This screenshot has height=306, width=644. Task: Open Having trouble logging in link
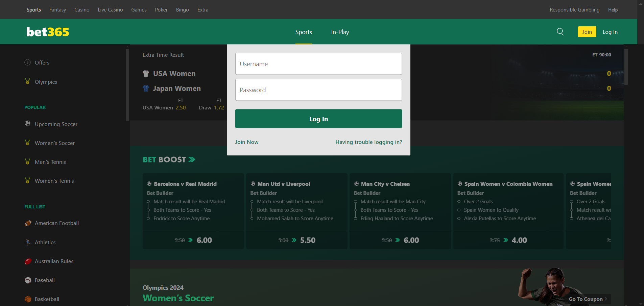(368, 142)
